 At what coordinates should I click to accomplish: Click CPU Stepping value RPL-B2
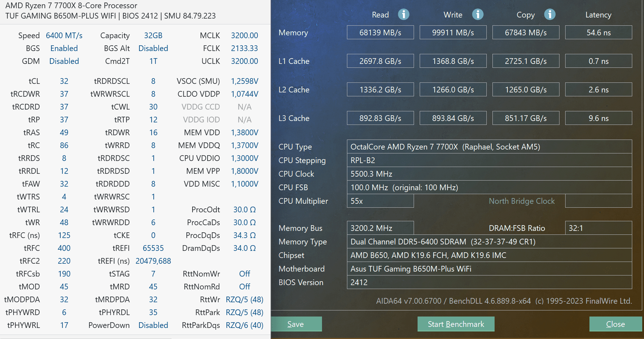pos(489,160)
